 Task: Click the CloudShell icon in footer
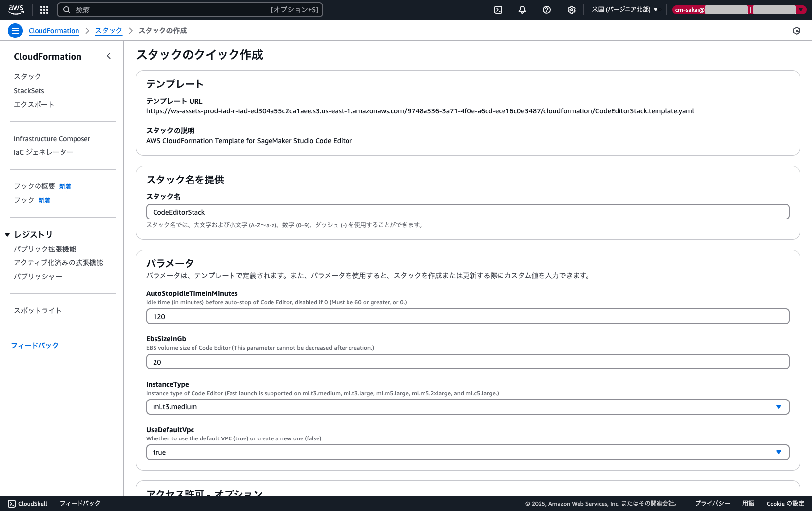click(12, 504)
